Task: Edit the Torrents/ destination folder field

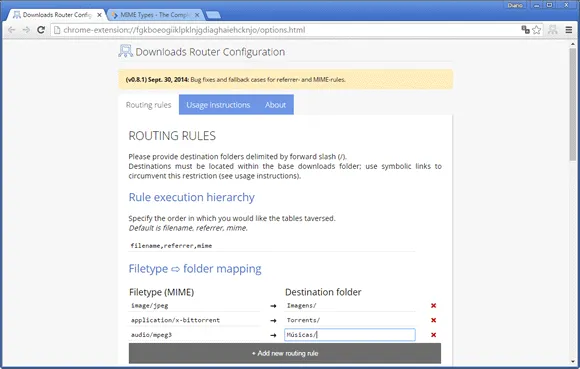Action: (x=350, y=320)
